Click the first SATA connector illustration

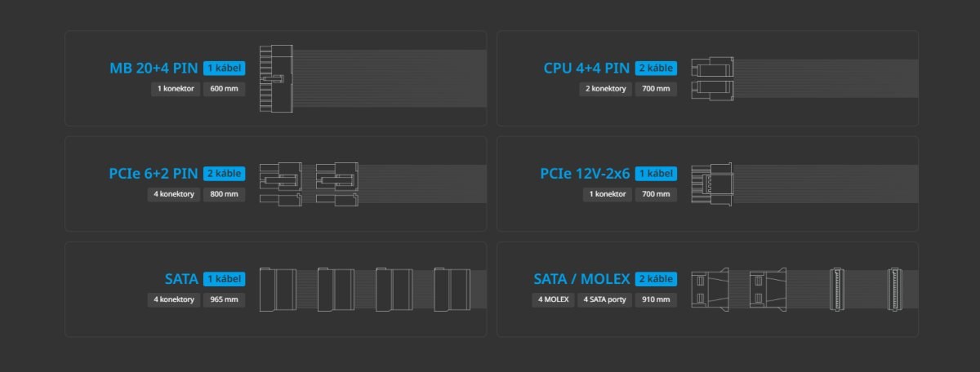click(x=276, y=289)
